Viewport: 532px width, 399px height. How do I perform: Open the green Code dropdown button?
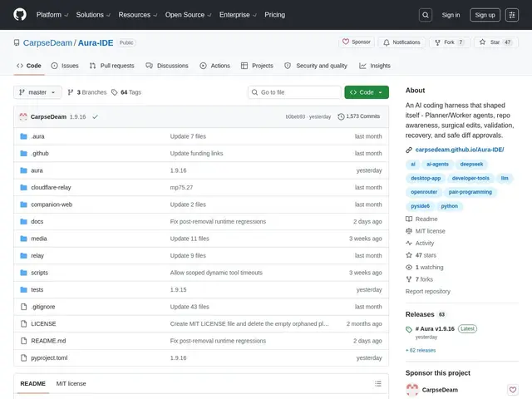point(367,92)
